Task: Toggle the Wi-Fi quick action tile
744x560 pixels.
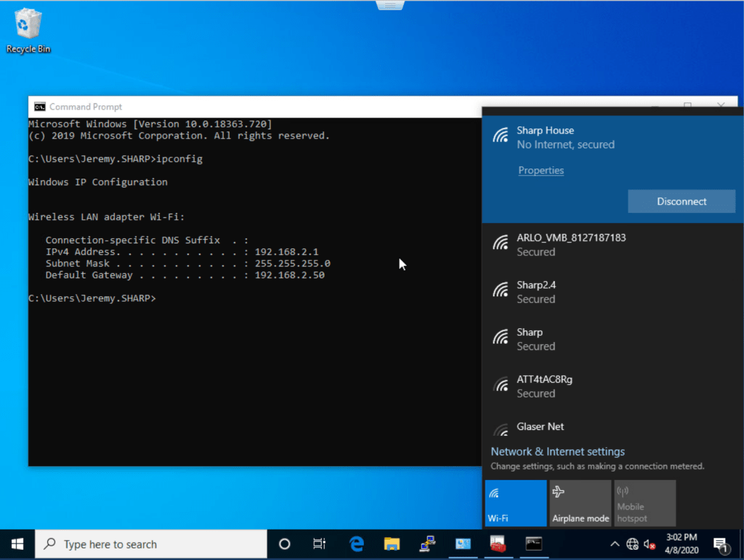Action: point(515,503)
